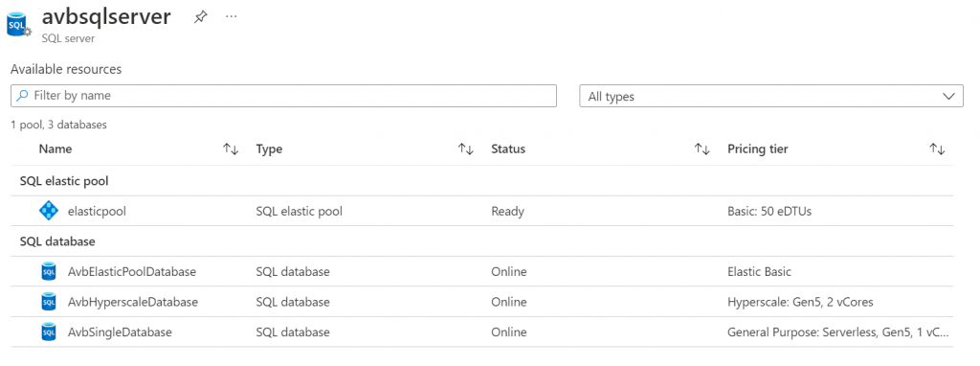Image resolution: width=980 pixels, height=366 pixels.
Task: Open AvbSingleDatabase database
Action: pyautogui.click(x=120, y=332)
